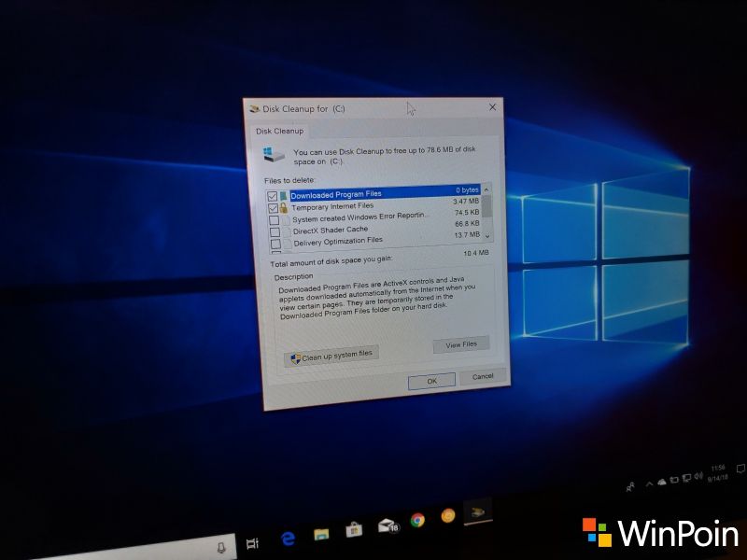Click the Cortana microphone icon on the taskbar
Viewport: 747px width, 560px height.
(x=221, y=548)
